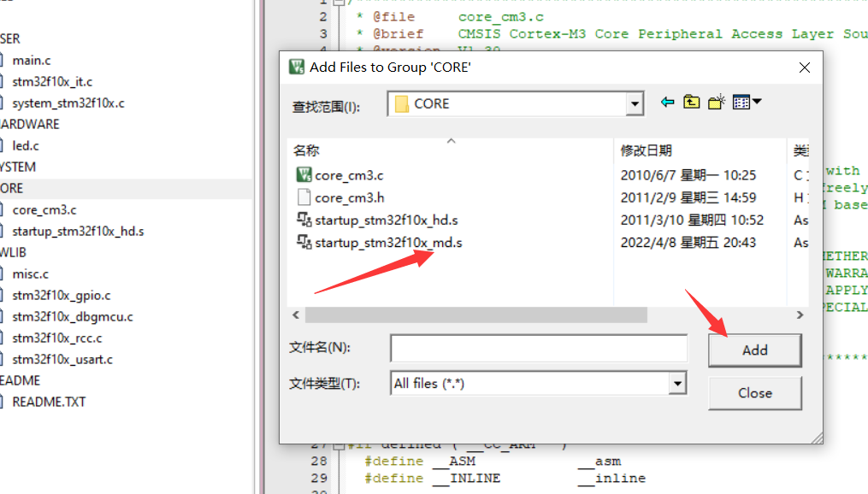868x494 pixels.
Task: Open system_stm32f10x.c in the project tree
Action: [68, 103]
